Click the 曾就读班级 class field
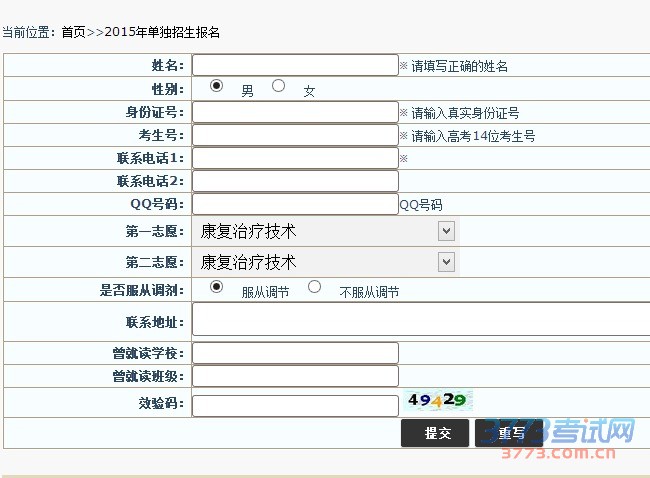Image resolution: width=650 pixels, height=478 pixels. [295, 376]
